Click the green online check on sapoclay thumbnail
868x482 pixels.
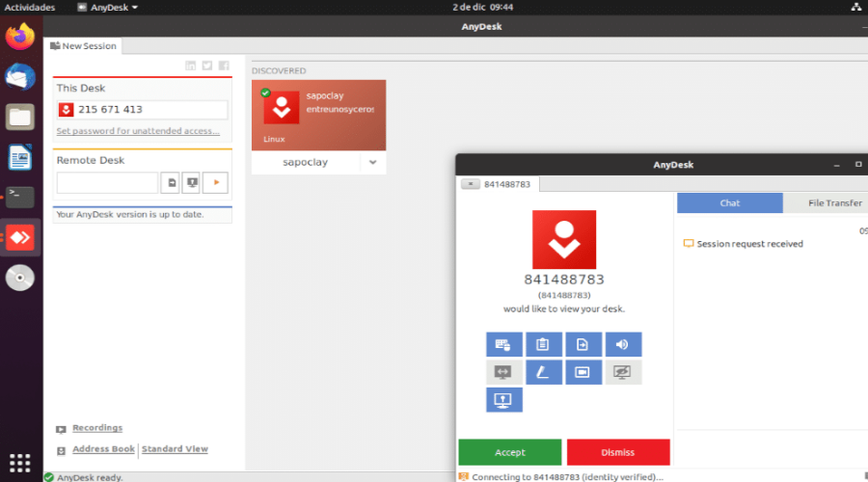tap(265, 93)
